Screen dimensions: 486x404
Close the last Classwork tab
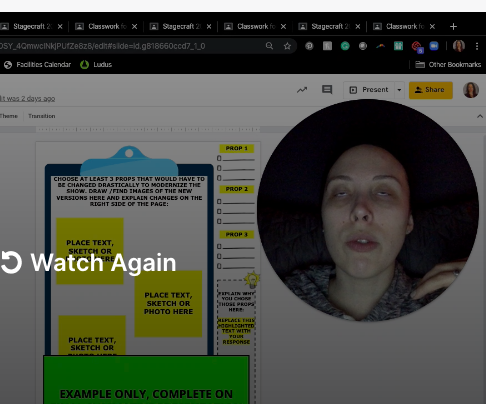[432, 26]
